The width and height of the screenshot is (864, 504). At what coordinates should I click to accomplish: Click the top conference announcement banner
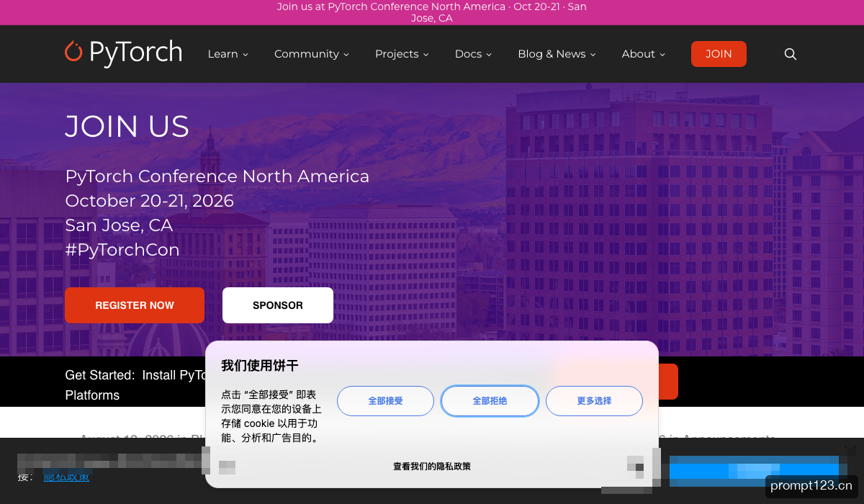pos(432,12)
